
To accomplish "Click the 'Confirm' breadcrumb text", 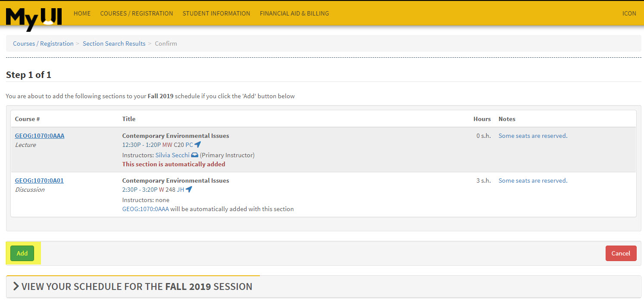I will [166, 44].
